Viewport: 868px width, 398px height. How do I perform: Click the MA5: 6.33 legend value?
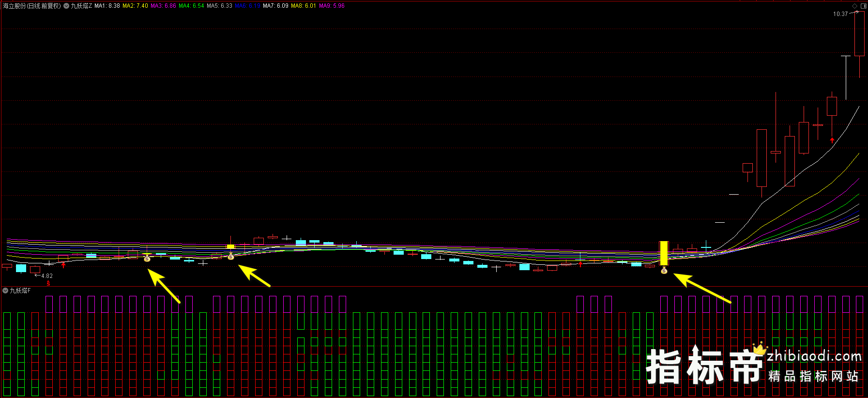(x=219, y=6)
